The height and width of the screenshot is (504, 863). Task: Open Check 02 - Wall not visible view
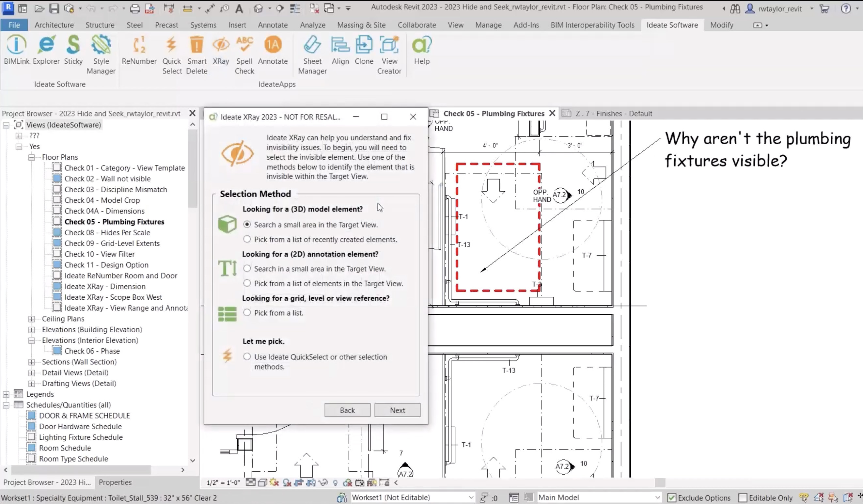pyautogui.click(x=107, y=179)
